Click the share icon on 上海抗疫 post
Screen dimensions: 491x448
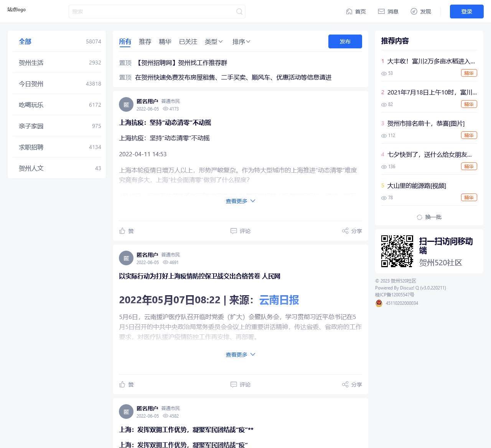coord(345,231)
